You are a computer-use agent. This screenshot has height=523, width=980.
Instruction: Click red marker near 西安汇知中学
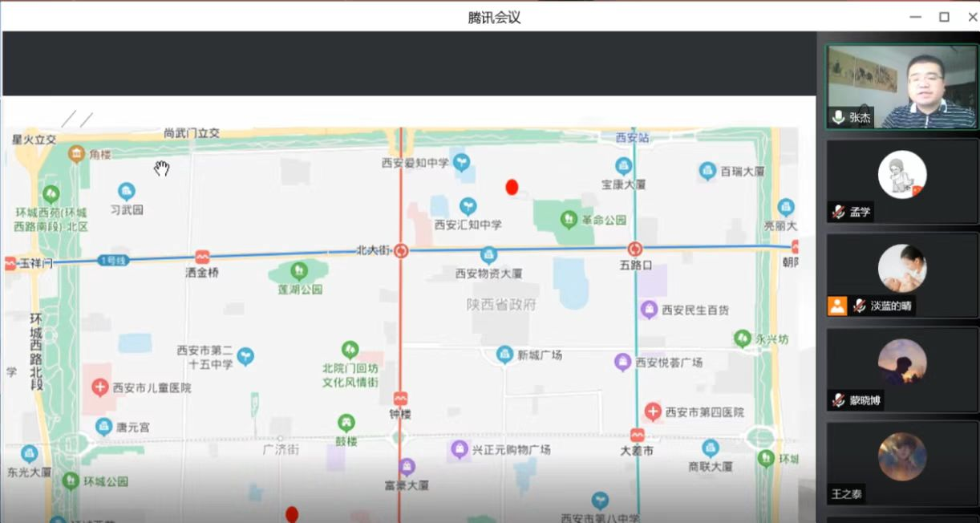coord(512,187)
